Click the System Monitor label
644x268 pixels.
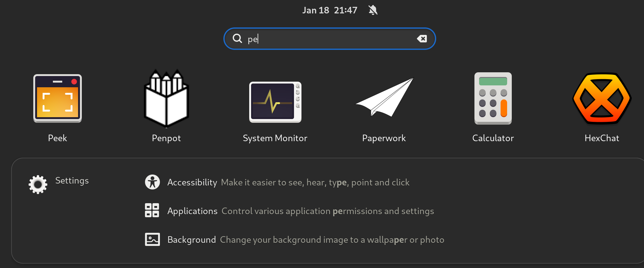pos(275,138)
